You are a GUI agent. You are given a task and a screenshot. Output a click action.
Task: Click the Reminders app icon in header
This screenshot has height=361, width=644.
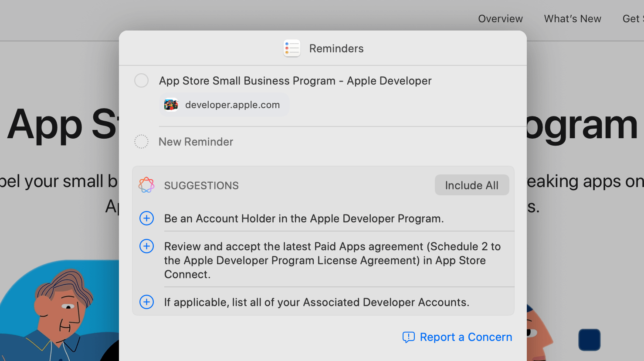coord(292,48)
